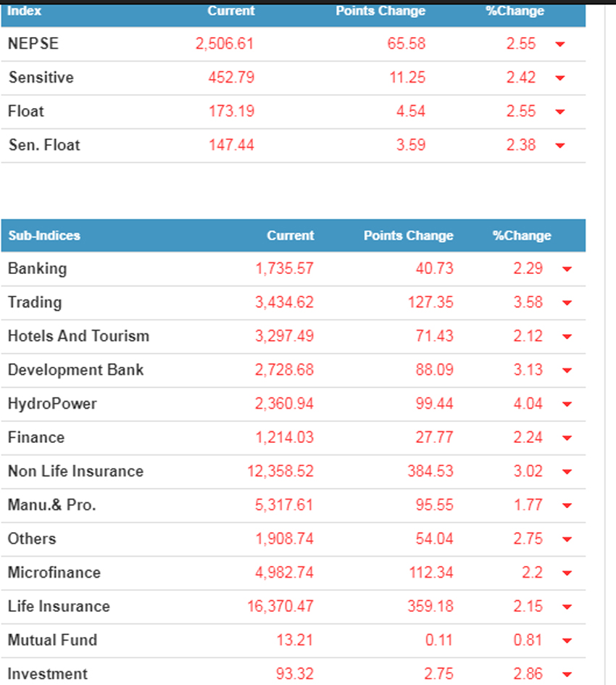Click the HydroPower decline arrow icon
This screenshot has width=616, height=685.
point(567,404)
